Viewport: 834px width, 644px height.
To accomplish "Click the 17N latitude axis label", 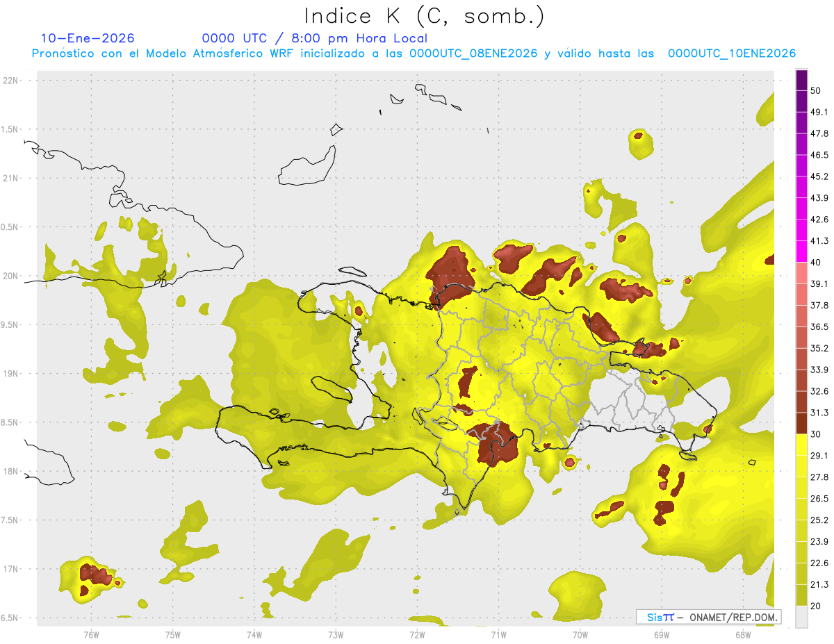I will [12, 569].
